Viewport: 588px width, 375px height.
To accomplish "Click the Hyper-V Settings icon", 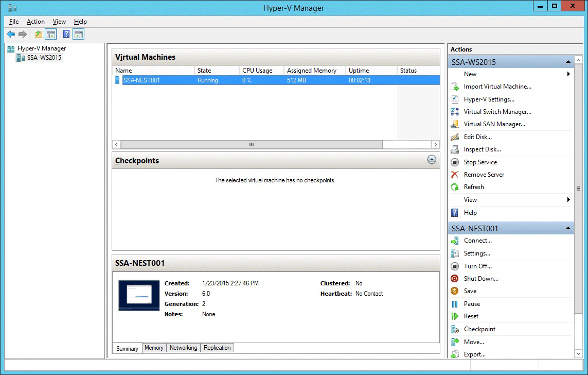I will click(454, 99).
